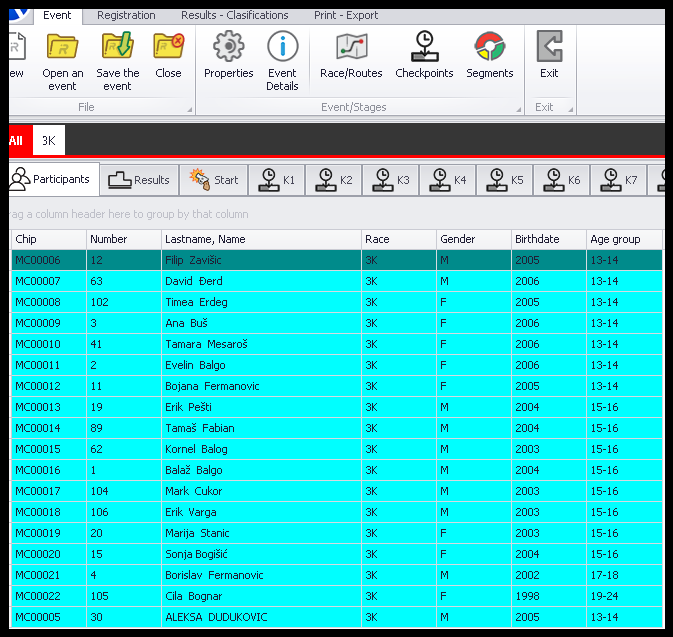The height and width of the screenshot is (637, 673).
Task: Open Race/Routes map icon
Action: tap(351, 47)
